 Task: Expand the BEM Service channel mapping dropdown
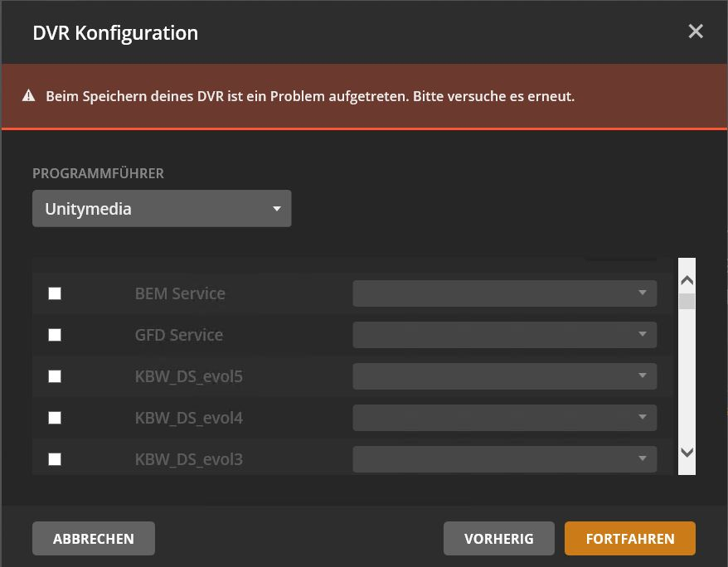pos(504,293)
